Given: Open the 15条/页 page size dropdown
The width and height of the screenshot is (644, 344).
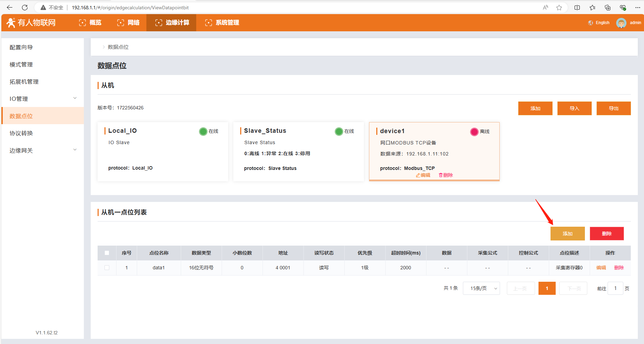Looking at the screenshot, I should (481, 288).
